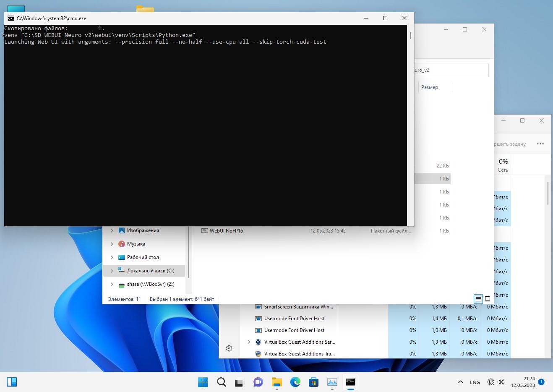Switch Explorer to details list view
Screen dimensions: 553x392
[478, 299]
